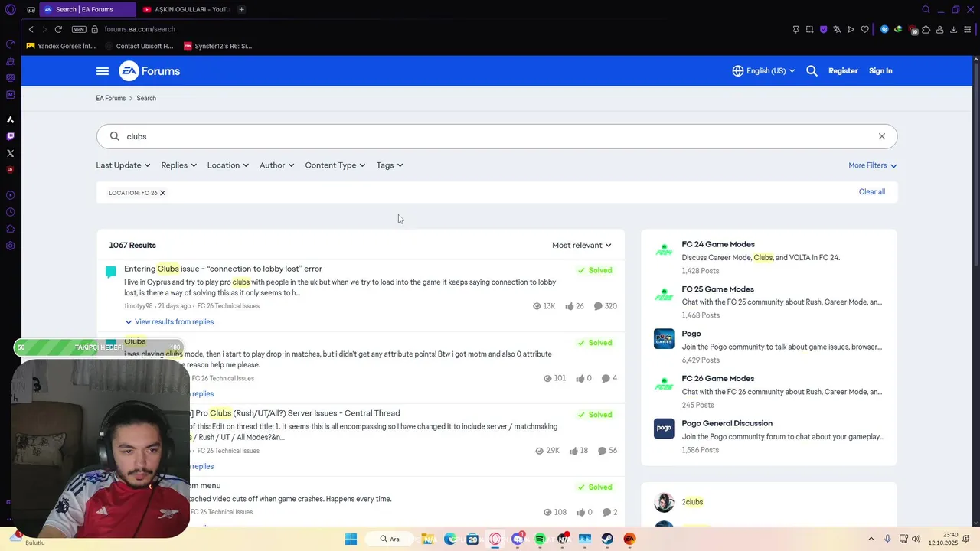Click timotyy98 author name

[x=138, y=306]
